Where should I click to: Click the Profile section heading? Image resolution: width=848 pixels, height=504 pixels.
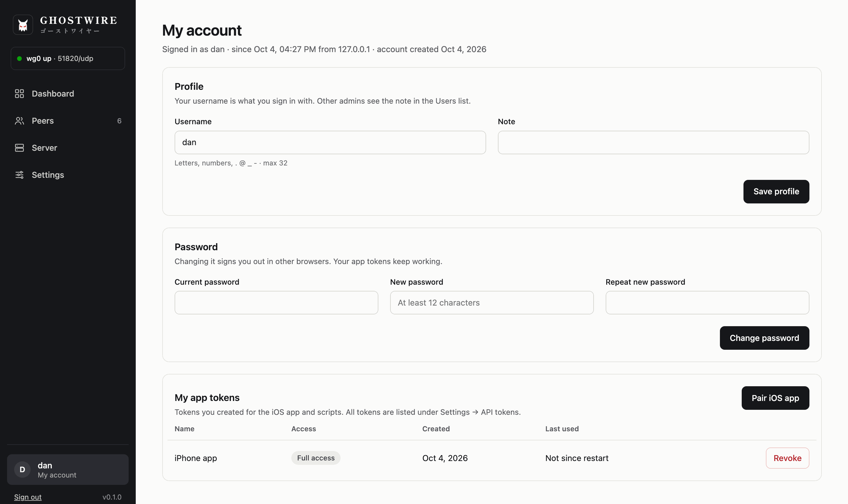point(189,87)
